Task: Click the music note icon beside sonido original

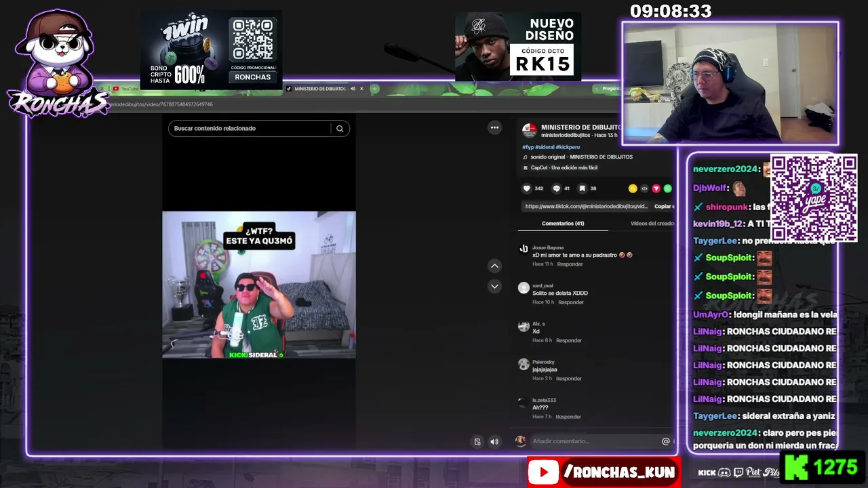Action: [x=526, y=157]
